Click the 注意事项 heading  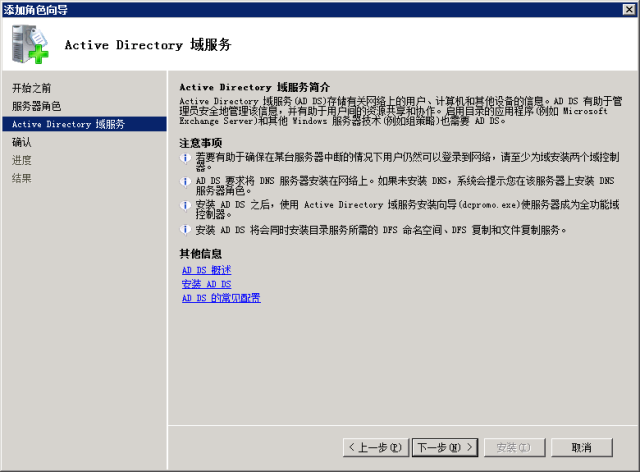pos(200,143)
